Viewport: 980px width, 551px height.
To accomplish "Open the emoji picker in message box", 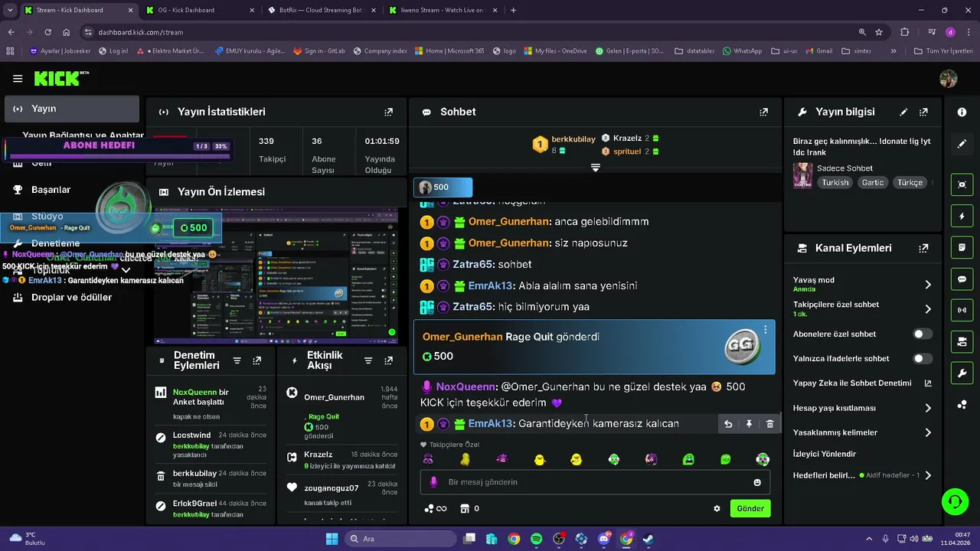I will point(757,482).
